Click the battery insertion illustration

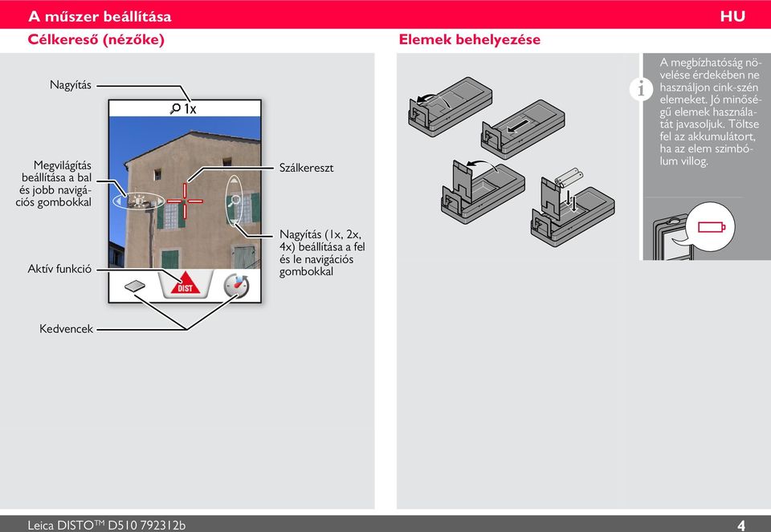(573, 207)
